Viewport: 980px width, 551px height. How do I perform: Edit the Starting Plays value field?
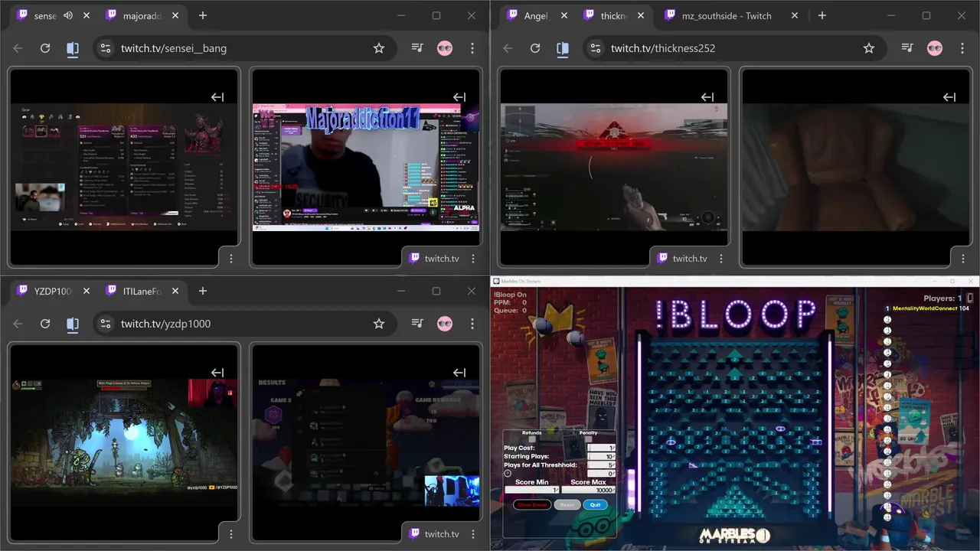pyautogui.click(x=601, y=456)
